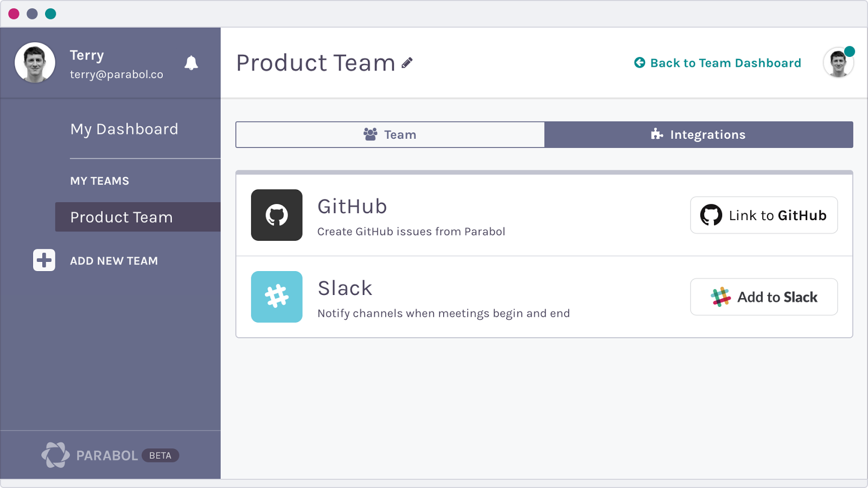Open My Dashboard from the sidebar
The width and height of the screenshot is (868, 488).
coord(124,129)
